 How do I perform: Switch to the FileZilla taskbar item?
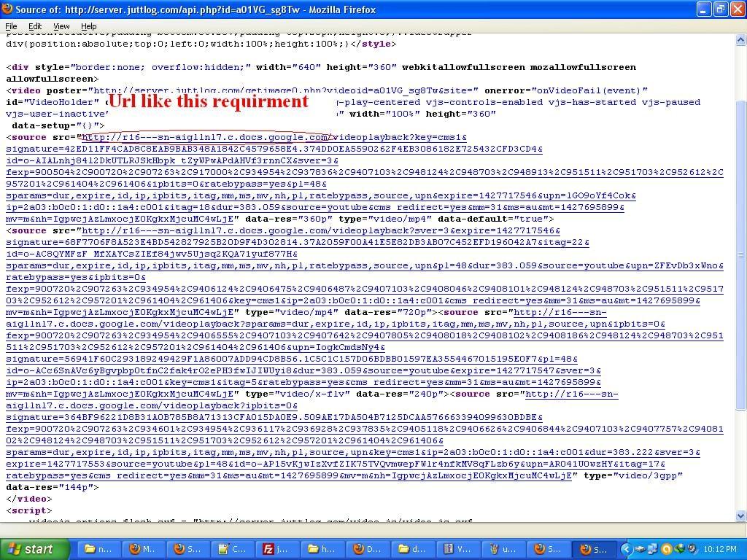coord(277,549)
